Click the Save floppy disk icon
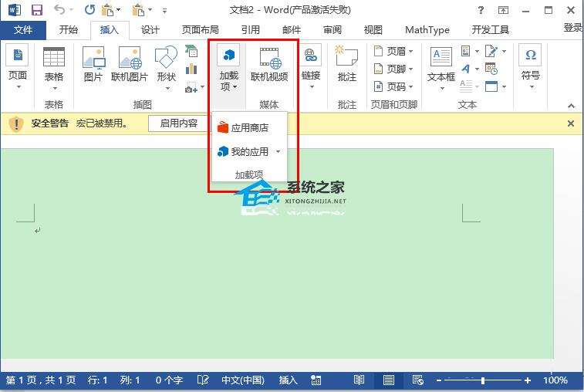Screen dimensions: 584x392 tap(36, 10)
